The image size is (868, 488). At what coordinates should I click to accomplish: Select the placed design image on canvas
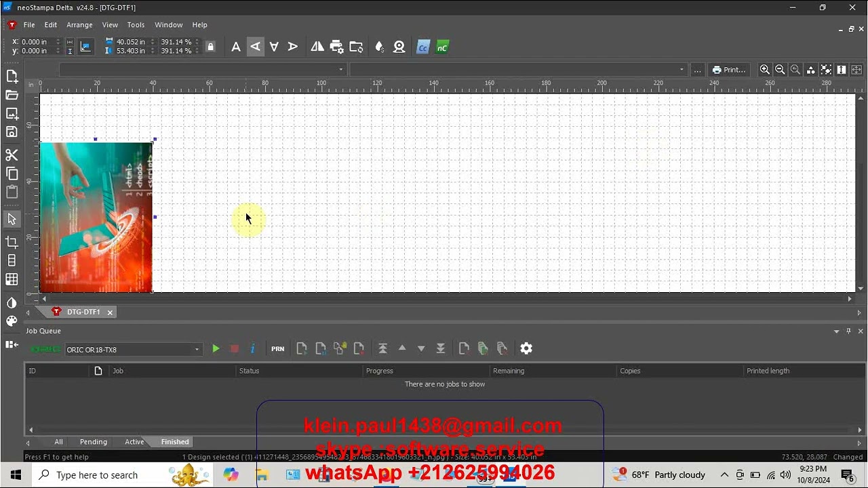96,218
